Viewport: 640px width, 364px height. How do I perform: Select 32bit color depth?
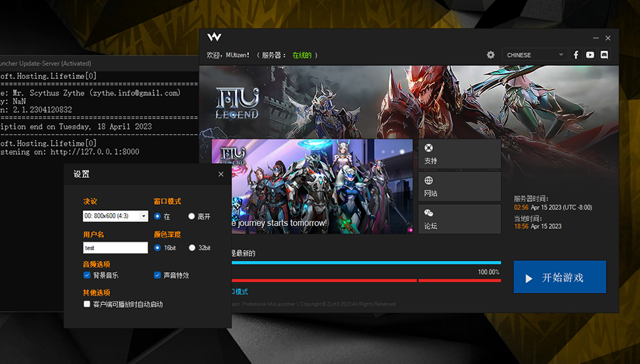click(x=191, y=248)
